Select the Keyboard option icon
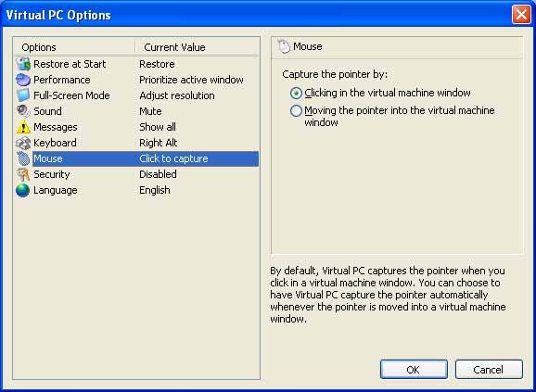The height and width of the screenshot is (392, 536). coord(23,143)
